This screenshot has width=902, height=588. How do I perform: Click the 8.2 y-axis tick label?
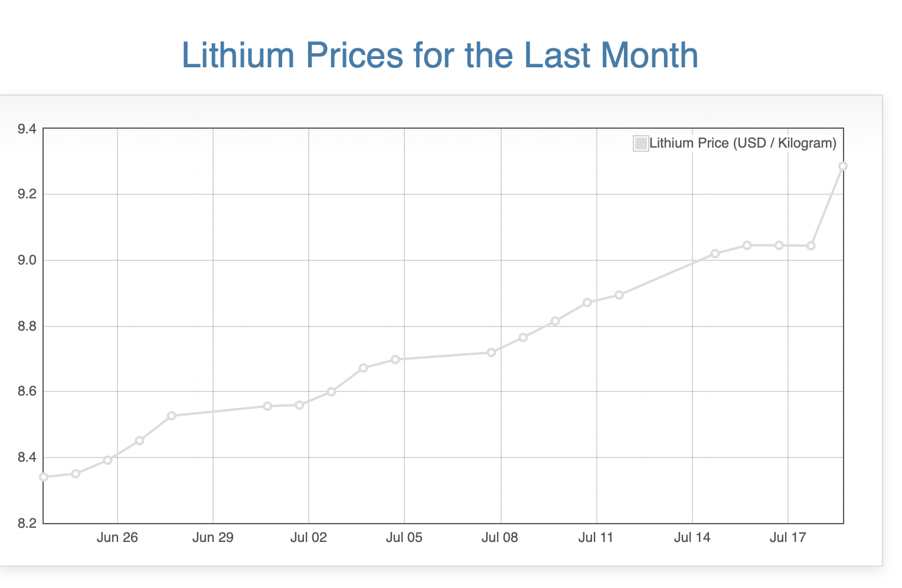click(27, 524)
